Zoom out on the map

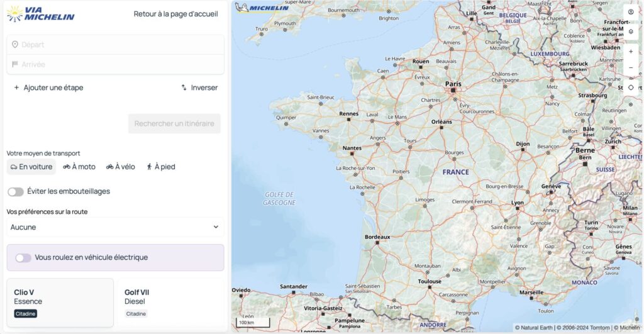click(631, 68)
